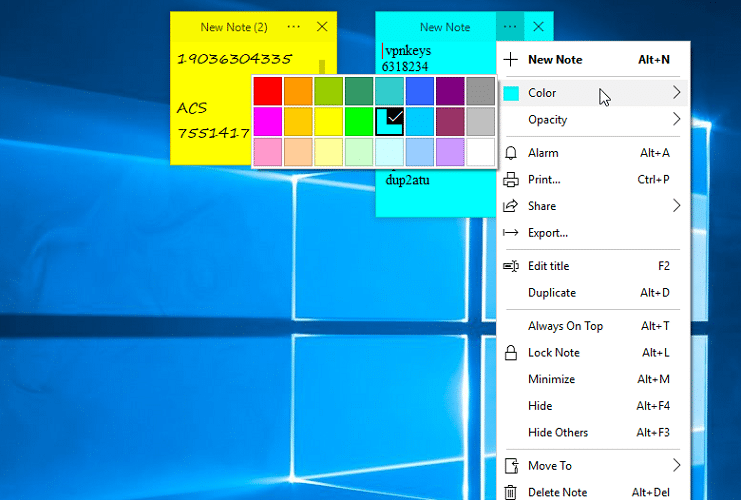Click the checked cyan color swatch
The height and width of the screenshot is (500, 741).
point(389,121)
